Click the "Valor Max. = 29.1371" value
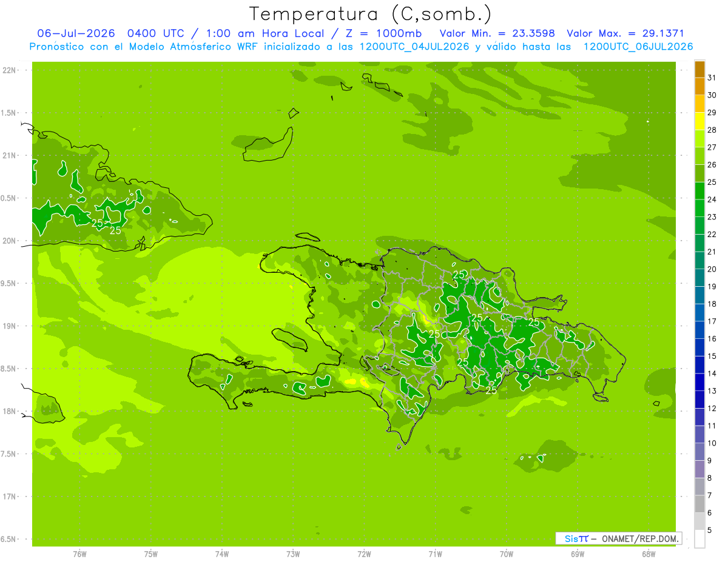Image resolution: width=728 pixels, height=562 pixels. tap(625, 33)
